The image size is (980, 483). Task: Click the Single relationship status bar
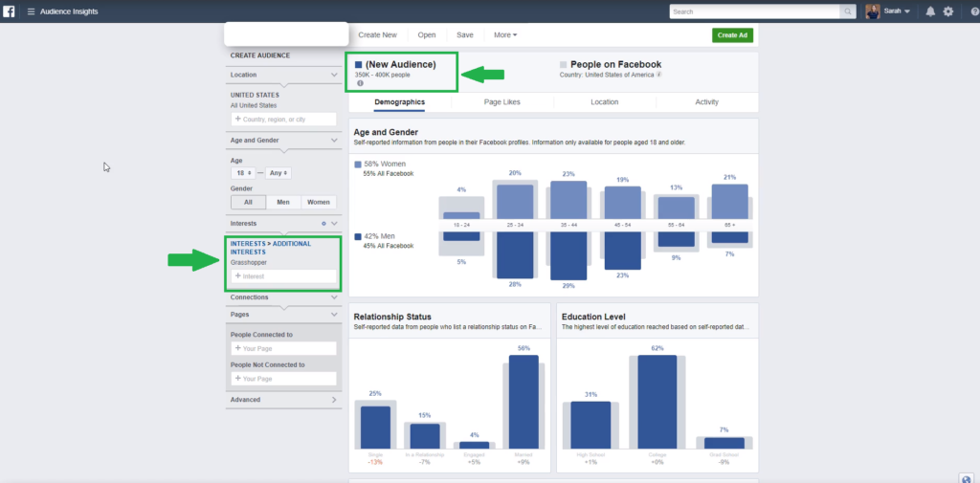375,428
